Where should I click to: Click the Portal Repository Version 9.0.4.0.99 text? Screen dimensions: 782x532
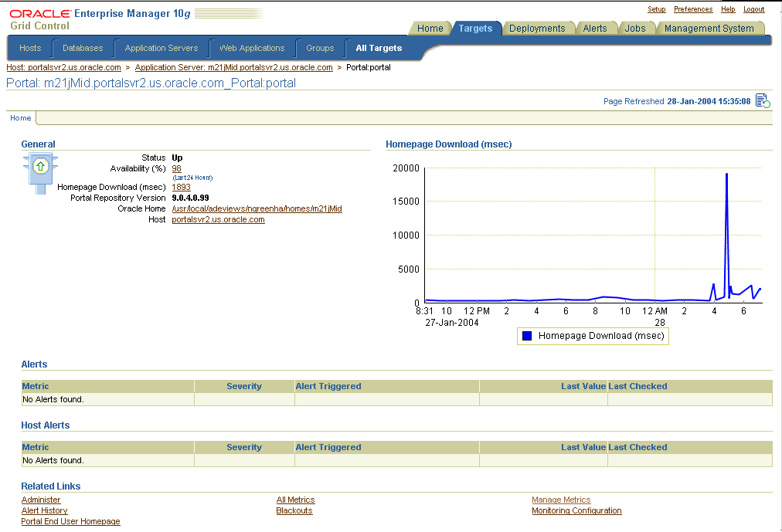(x=190, y=198)
